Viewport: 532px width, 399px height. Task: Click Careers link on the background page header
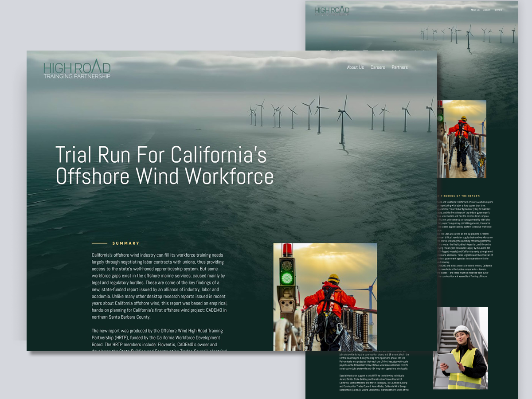click(x=487, y=10)
